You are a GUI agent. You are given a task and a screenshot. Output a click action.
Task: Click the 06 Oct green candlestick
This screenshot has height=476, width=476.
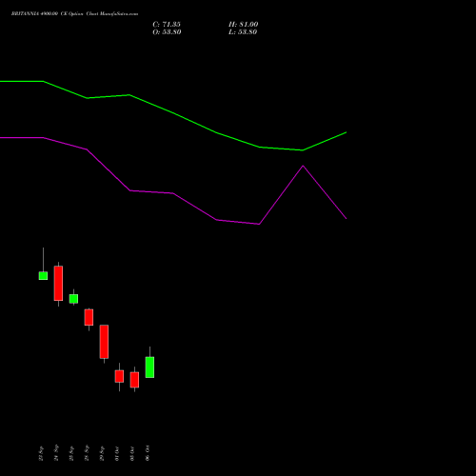point(149,367)
